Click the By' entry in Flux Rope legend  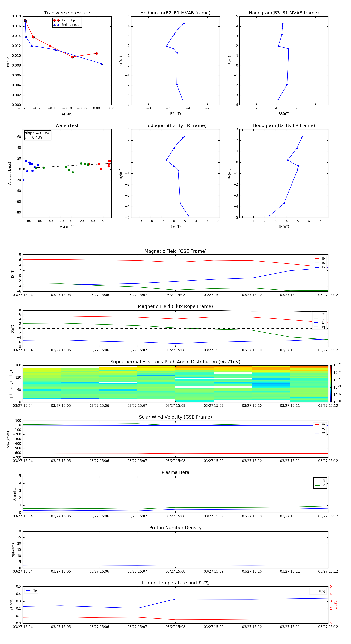[x=320, y=318]
